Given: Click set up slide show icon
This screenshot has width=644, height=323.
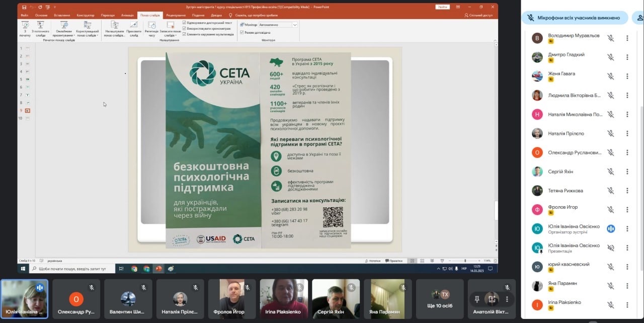Looking at the screenshot, I should 115,25.
